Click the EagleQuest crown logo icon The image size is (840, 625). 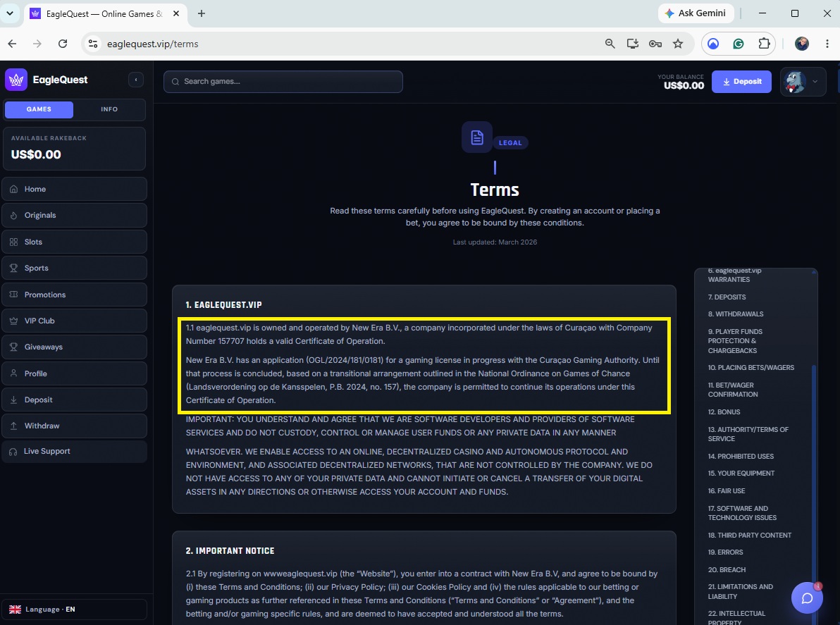pyautogui.click(x=16, y=80)
